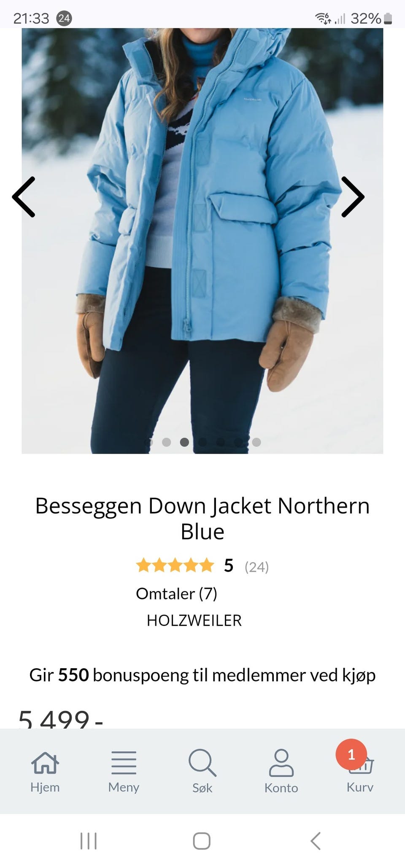Select the second carousel dot
This screenshot has width=405, height=868.
[x=166, y=442]
